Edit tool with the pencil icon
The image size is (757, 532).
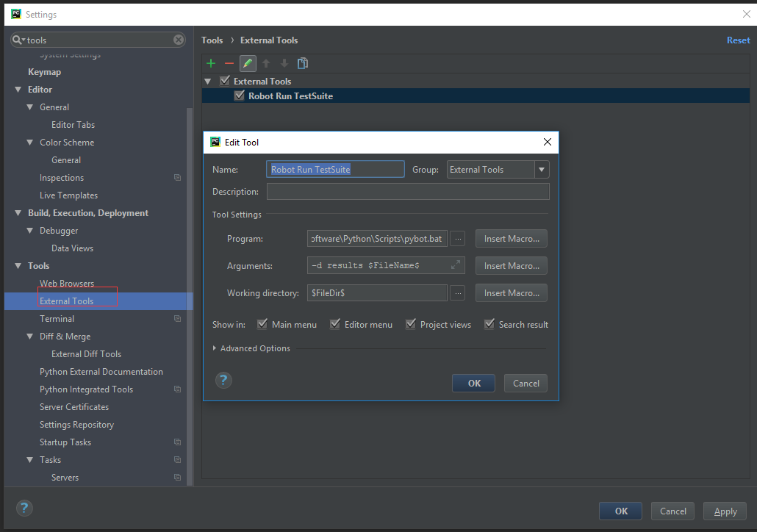tap(248, 63)
